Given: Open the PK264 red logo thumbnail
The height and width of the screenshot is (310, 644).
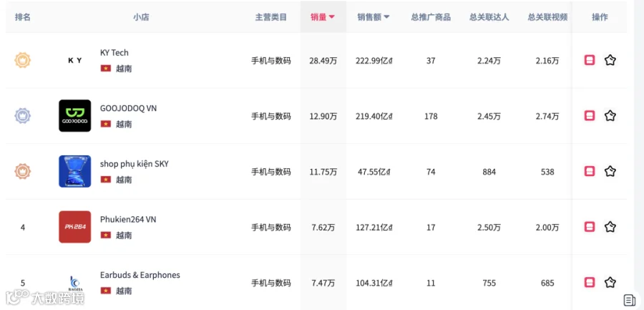Looking at the screenshot, I should click(x=74, y=227).
